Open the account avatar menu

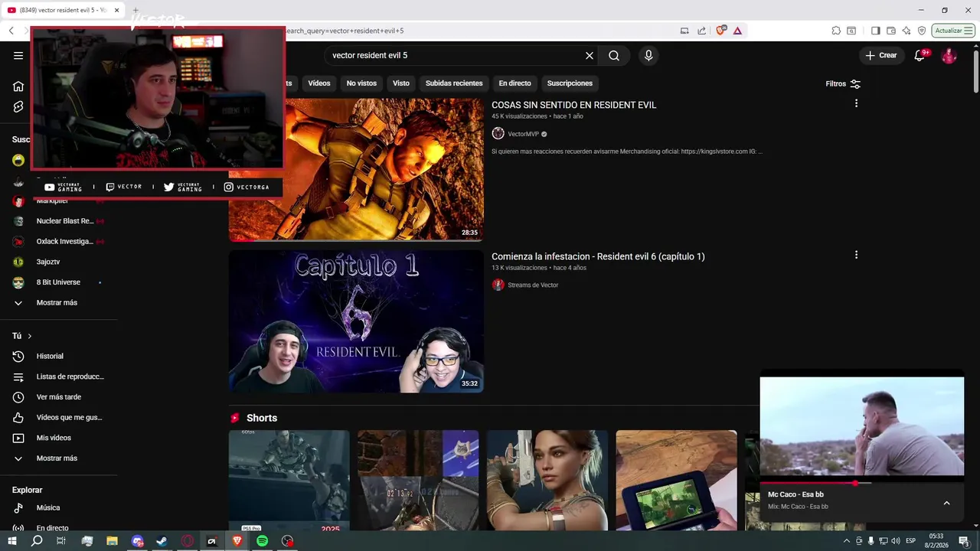tap(949, 55)
